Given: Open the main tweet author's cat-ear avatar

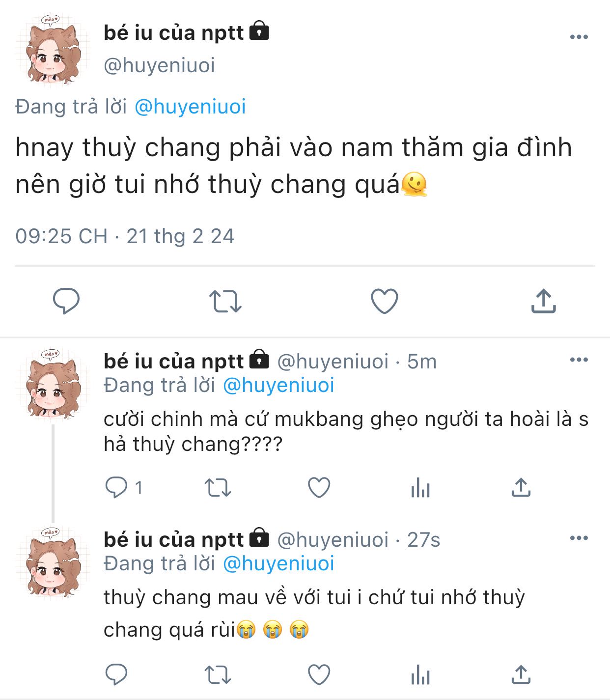Looking at the screenshot, I should [53, 51].
